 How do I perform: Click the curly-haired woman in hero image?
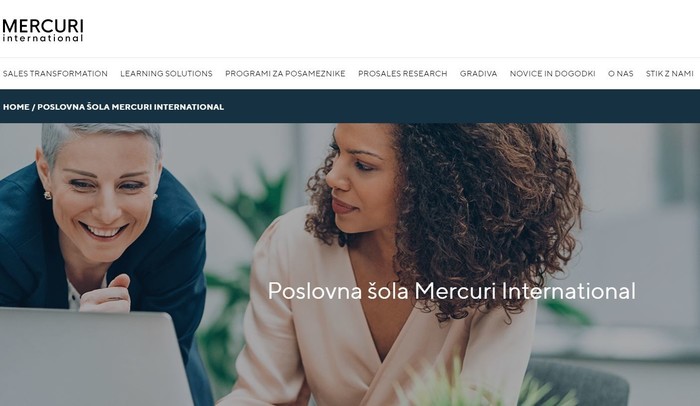402,250
